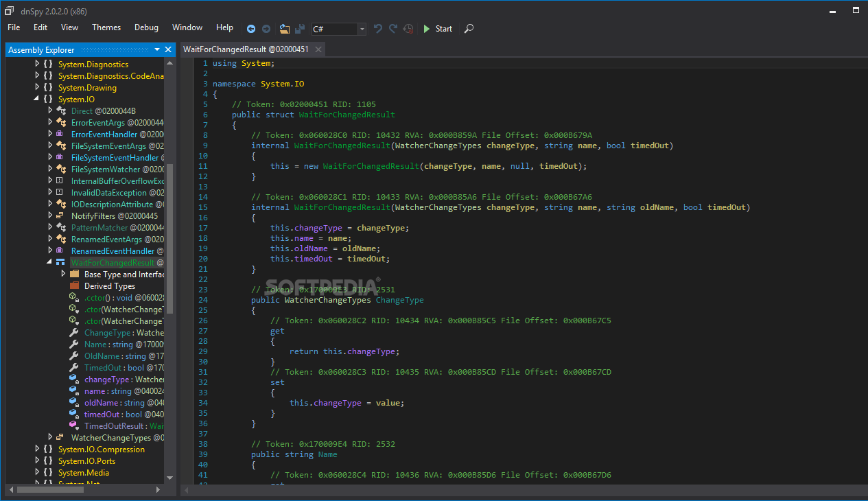Minimize the dnSpy window
868x501 pixels.
[834, 10]
